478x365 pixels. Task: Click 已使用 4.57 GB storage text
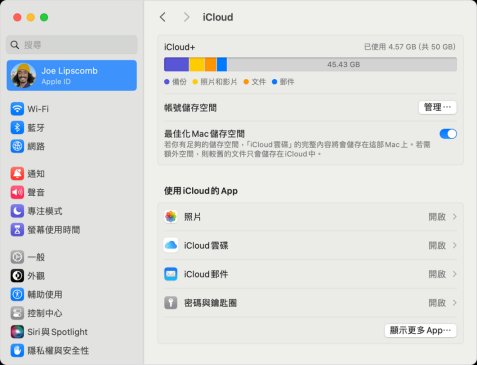coord(410,47)
